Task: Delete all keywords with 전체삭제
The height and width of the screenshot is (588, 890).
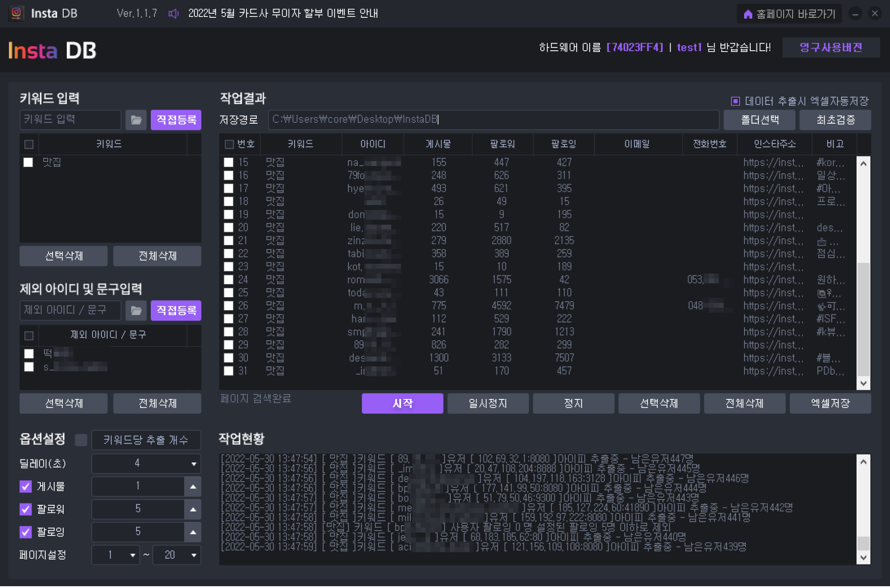Action: click(x=158, y=256)
